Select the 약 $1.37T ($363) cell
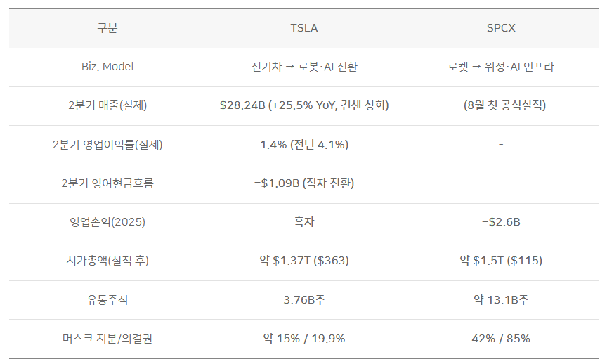The height and width of the screenshot is (364, 607). (x=304, y=261)
